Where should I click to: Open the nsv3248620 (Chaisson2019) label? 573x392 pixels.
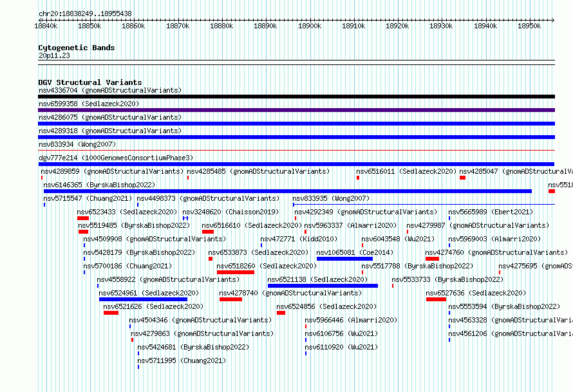coord(230,212)
